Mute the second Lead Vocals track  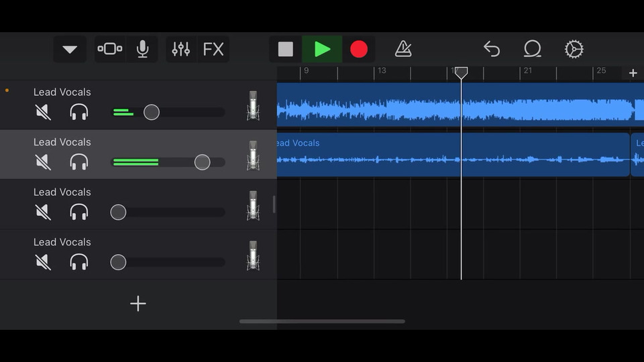point(43,162)
